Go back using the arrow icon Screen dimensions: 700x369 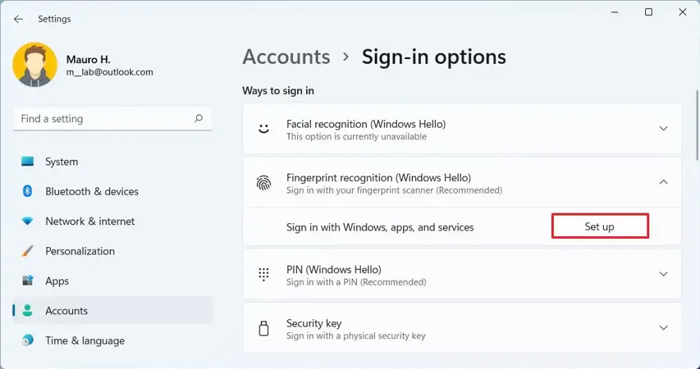[18, 19]
